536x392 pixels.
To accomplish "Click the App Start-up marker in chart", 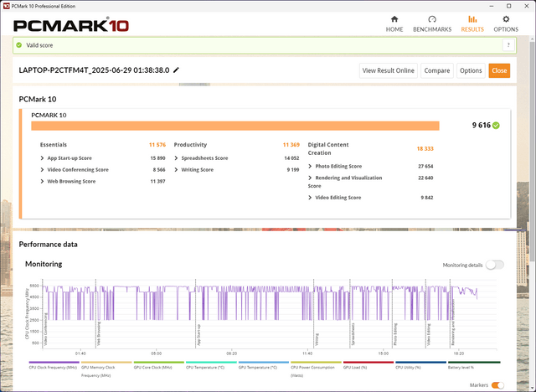I will coord(198,334).
